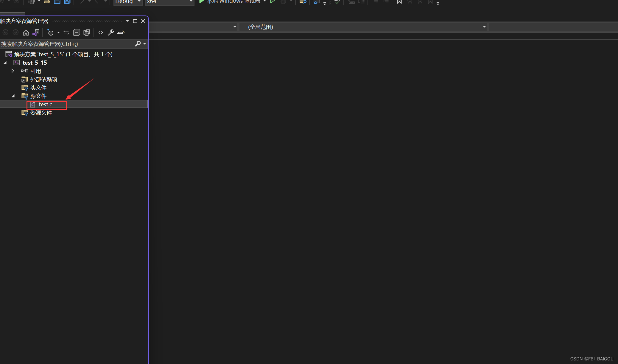
Task: Collapse all tree nodes in Solution Explorer
Action: (x=77, y=32)
